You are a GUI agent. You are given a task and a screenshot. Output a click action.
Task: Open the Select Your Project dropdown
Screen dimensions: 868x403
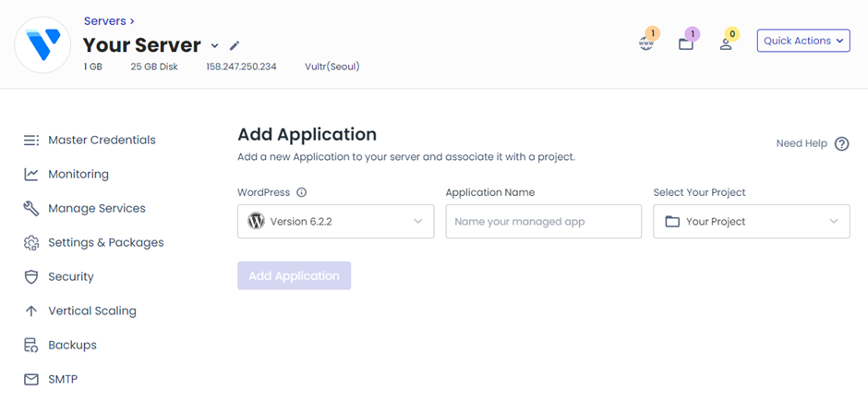pos(751,222)
